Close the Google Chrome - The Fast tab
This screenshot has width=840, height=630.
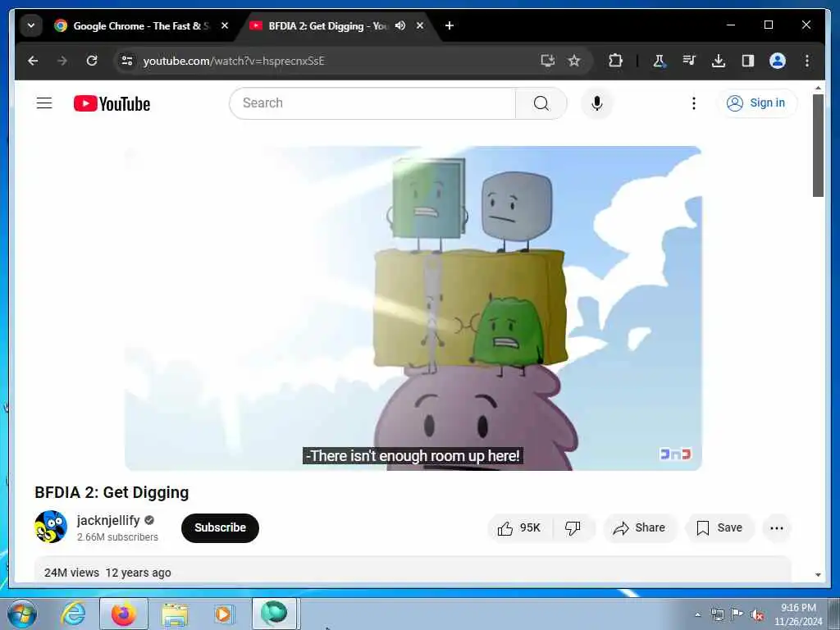click(x=225, y=25)
